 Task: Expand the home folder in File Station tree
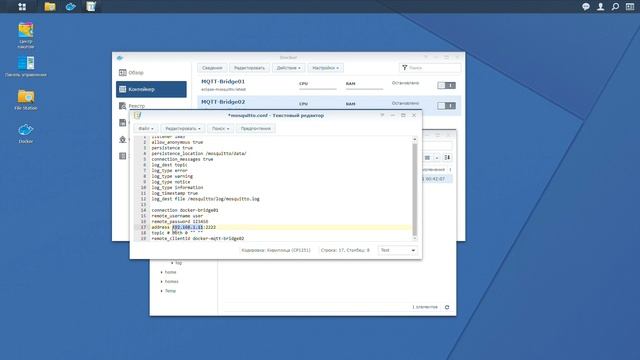(162, 272)
